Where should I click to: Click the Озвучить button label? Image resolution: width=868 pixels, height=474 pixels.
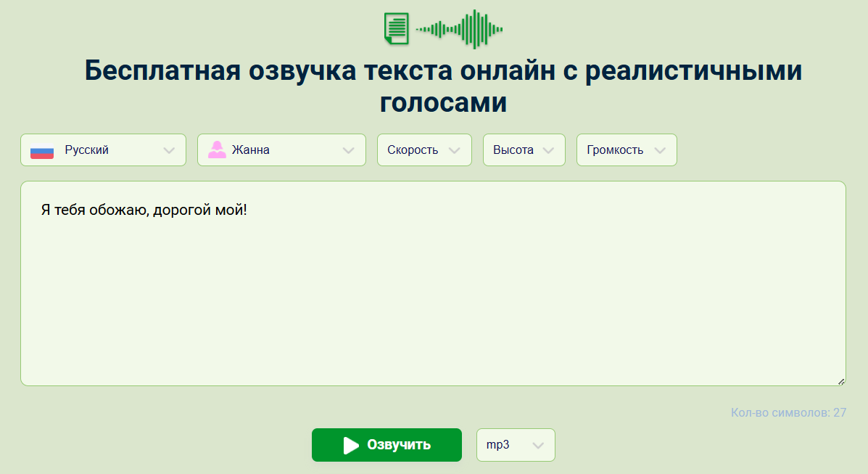point(398,445)
